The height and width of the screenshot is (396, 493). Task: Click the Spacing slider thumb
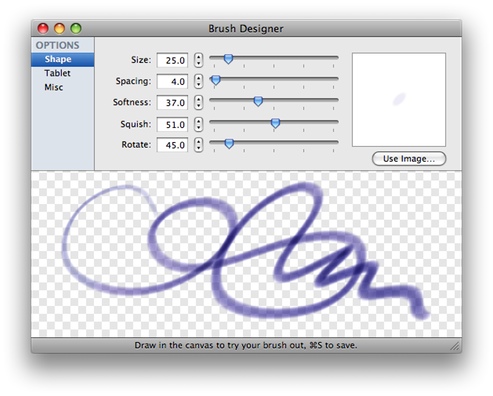pyautogui.click(x=216, y=80)
